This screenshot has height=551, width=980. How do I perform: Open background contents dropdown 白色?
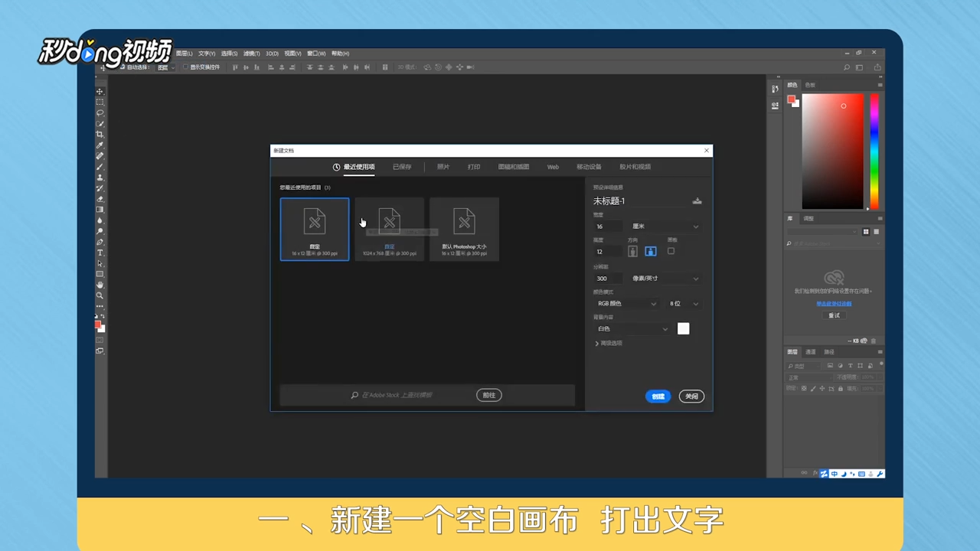click(632, 329)
